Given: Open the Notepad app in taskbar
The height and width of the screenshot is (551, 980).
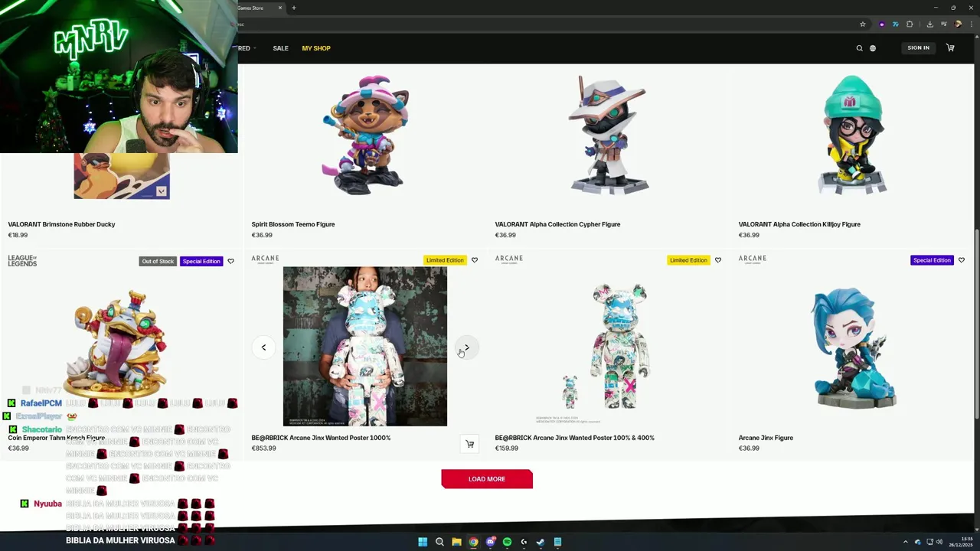Looking at the screenshot, I should (557, 542).
